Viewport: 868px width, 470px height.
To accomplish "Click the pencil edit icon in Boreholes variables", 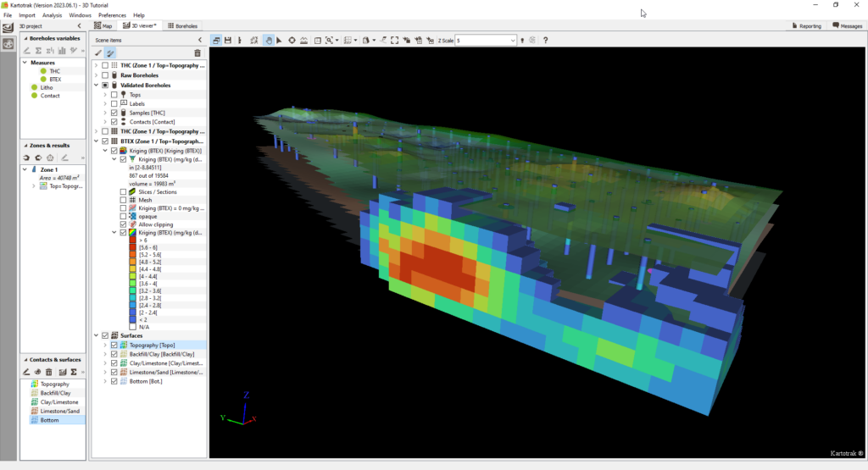I will coord(26,50).
